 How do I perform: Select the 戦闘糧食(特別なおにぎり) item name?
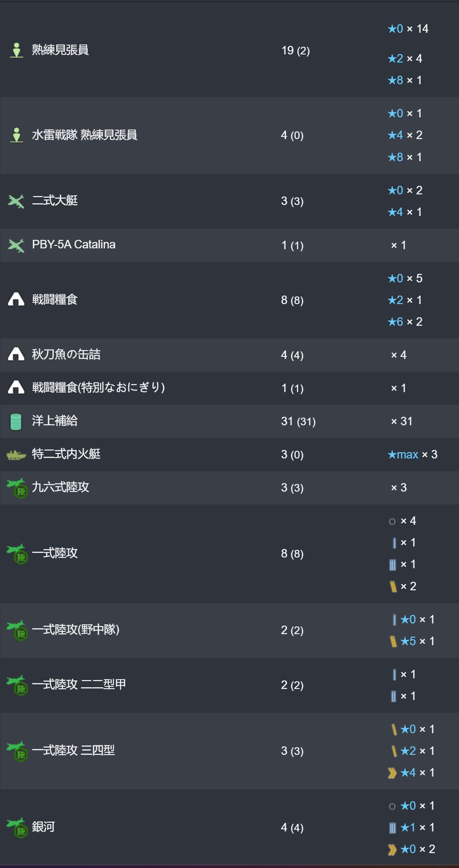(98, 387)
